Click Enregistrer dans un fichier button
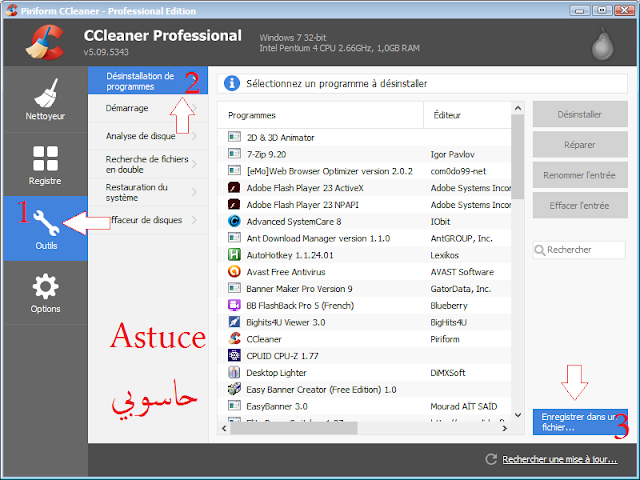Image resolution: width=640 pixels, height=480 pixels. click(x=580, y=422)
